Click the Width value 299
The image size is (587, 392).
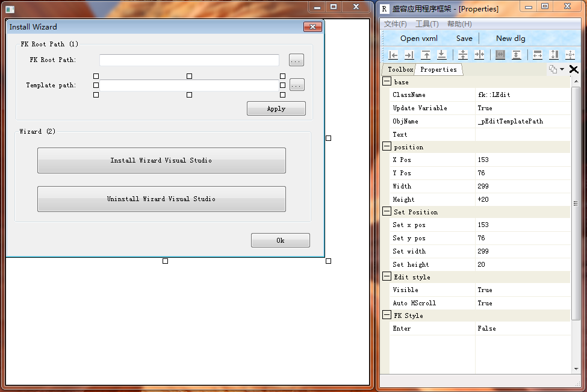pos(523,186)
